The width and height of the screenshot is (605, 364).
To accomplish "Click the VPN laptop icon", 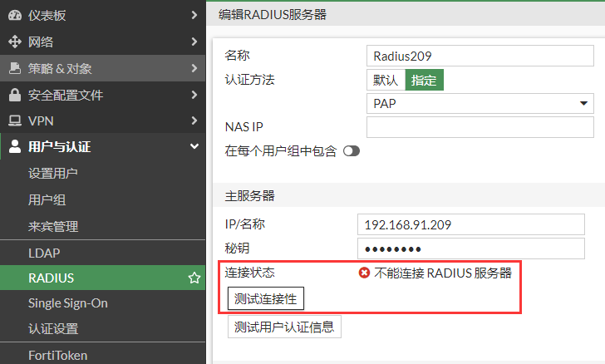I will 15,121.
